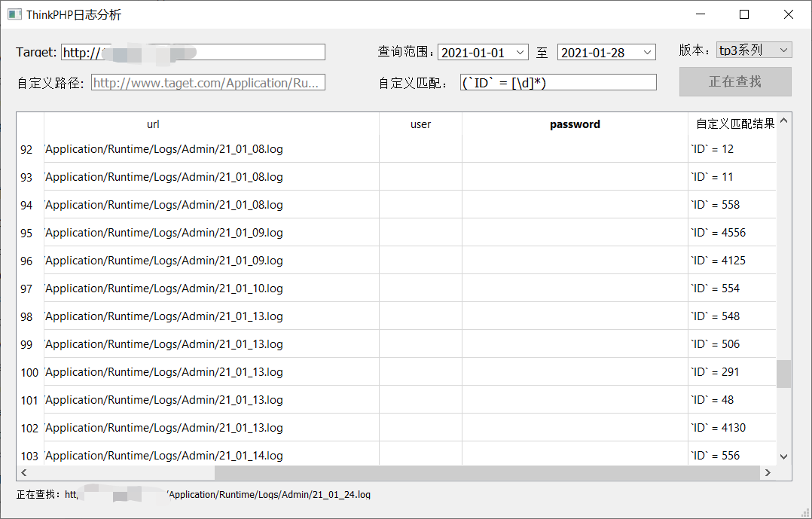This screenshot has height=519, width=812.
Task: Click the result cell `ID` = 556
Action: (732, 455)
